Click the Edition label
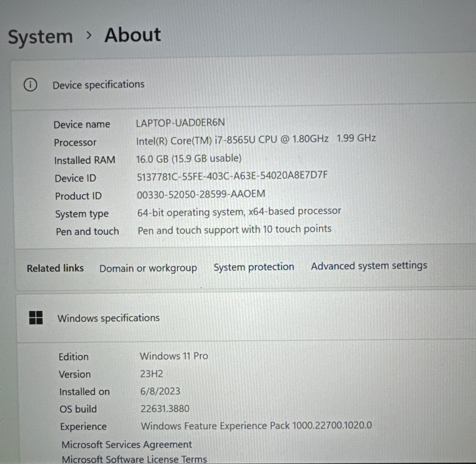This screenshot has height=464, width=476. [x=74, y=357]
